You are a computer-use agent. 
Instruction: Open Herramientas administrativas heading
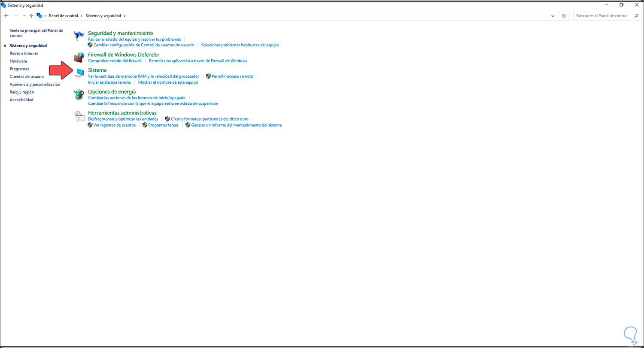click(x=122, y=113)
